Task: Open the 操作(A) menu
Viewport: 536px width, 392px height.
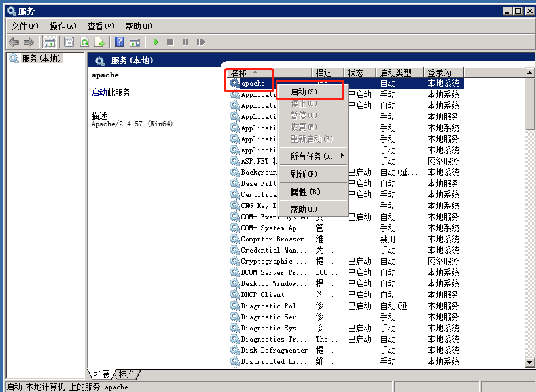Action: [x=63, y=26]
